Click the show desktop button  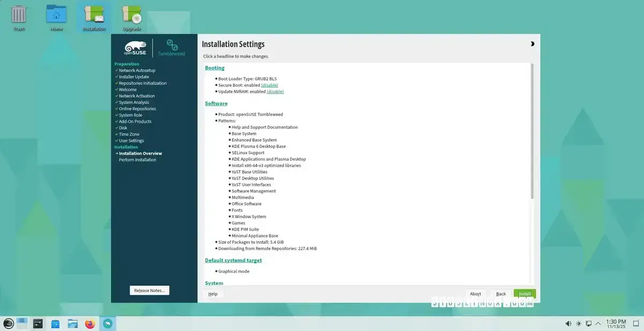(x=636, y=323)
